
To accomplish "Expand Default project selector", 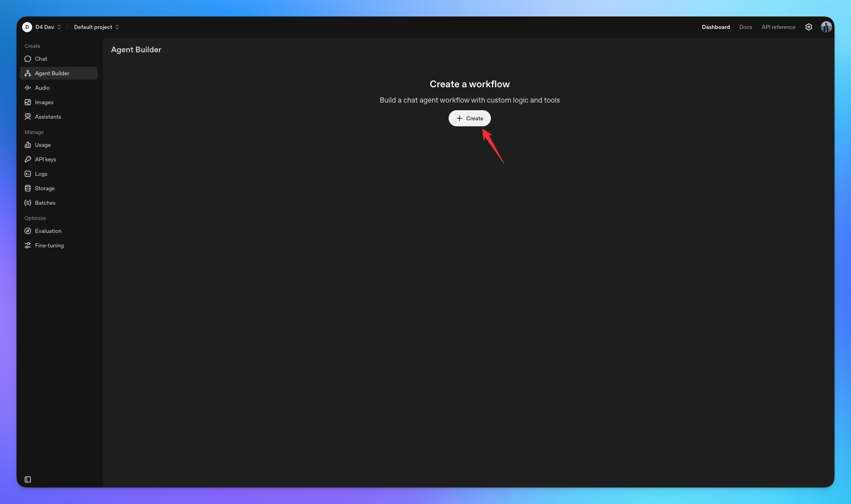I will coord(96,27).
